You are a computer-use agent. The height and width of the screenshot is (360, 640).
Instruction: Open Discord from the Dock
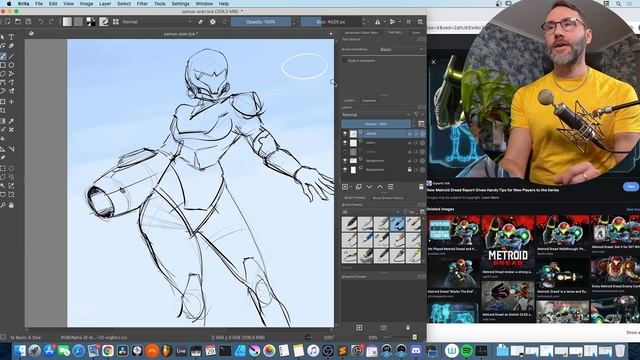[416, 351]
